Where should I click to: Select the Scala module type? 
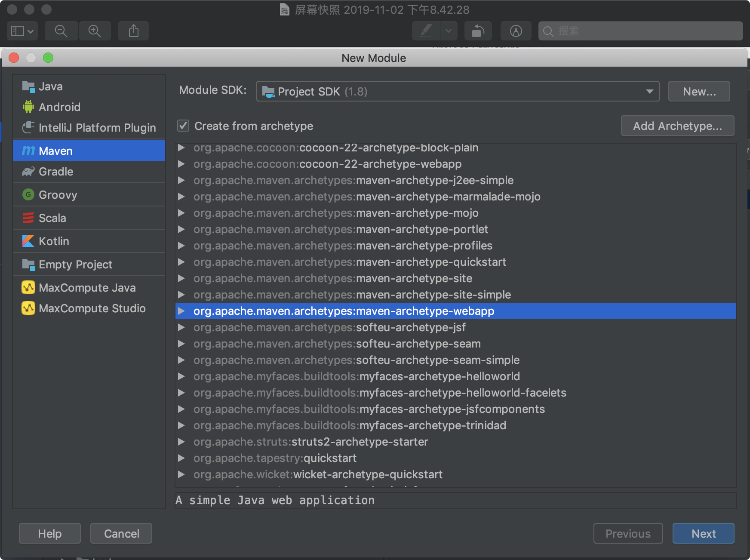click(89, 218)
